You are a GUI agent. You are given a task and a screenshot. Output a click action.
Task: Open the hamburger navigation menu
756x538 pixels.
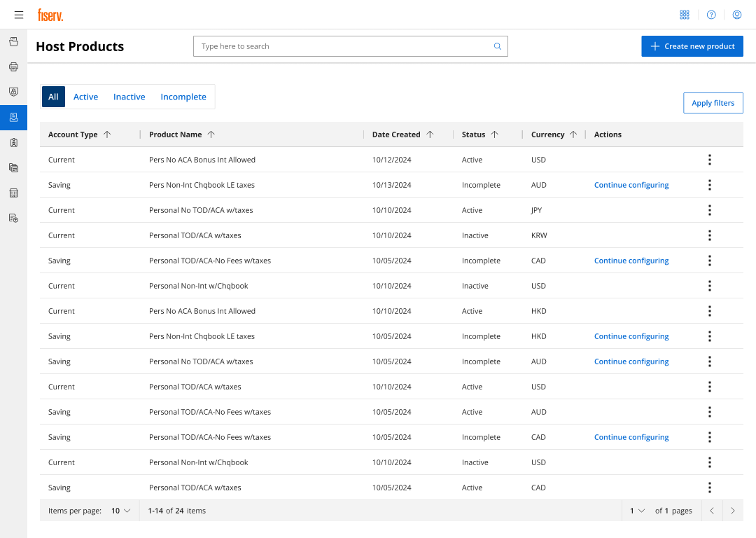(19, 15)
